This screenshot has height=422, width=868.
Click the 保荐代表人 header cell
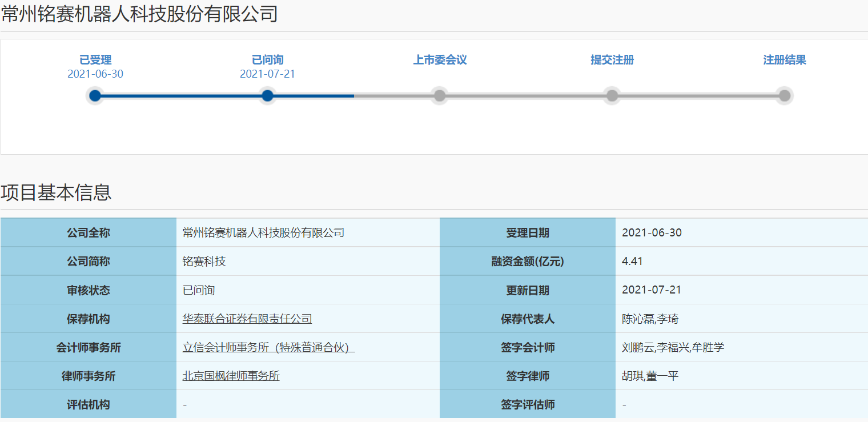coord(528,319)
